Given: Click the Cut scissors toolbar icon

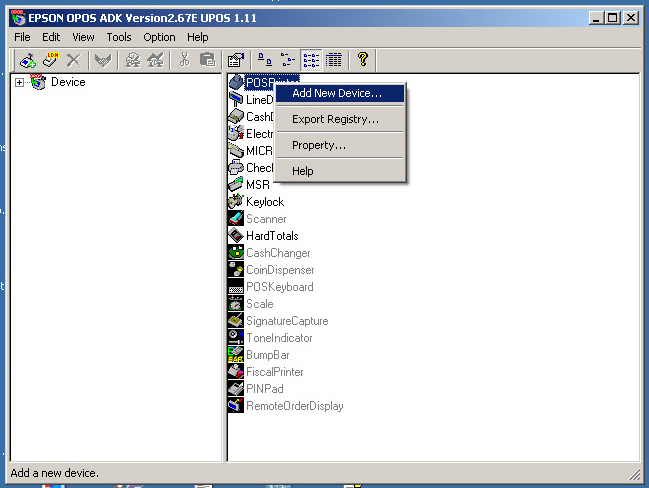Looking at the screenshot, I should click(184, 60).
